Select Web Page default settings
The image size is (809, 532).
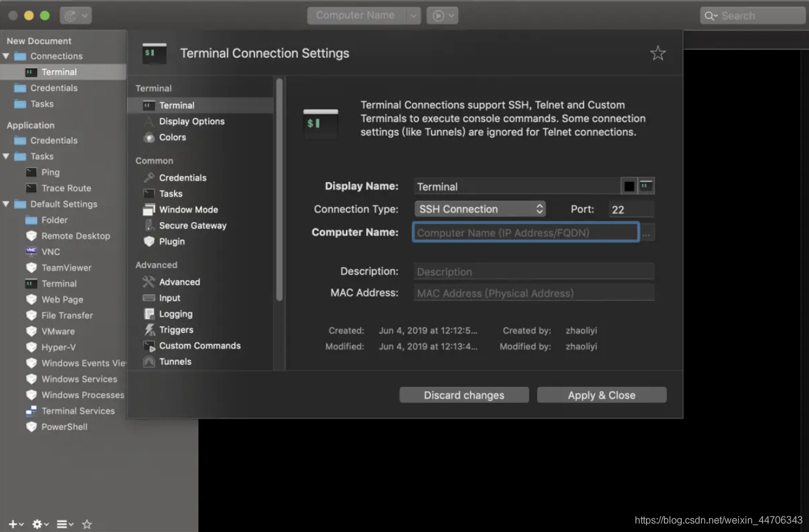point(63,300)
